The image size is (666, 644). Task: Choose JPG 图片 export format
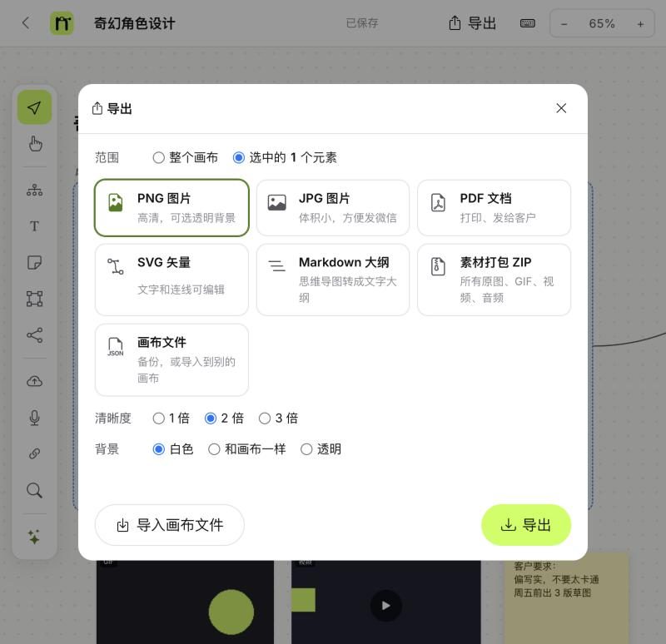[333, 207]
